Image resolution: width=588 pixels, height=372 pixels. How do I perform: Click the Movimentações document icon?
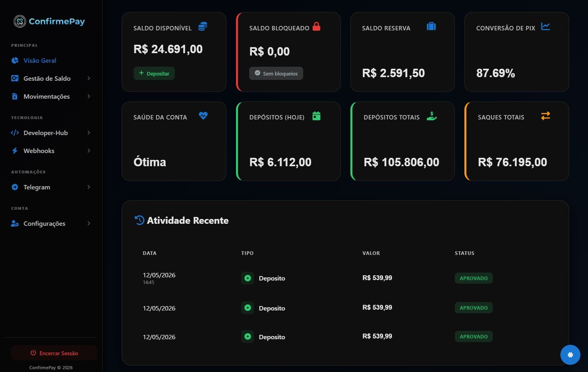tap(15, 96)
